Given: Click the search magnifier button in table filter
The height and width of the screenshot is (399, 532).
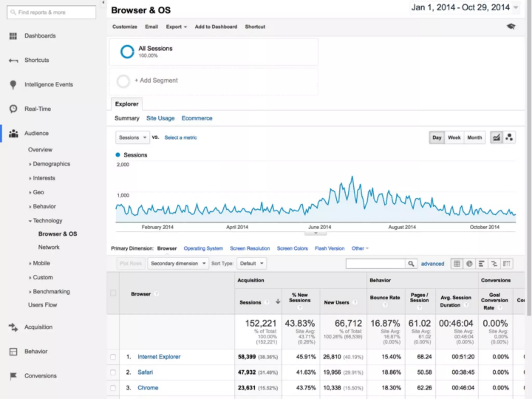Looking at the screenshot, I should [411, 264].
